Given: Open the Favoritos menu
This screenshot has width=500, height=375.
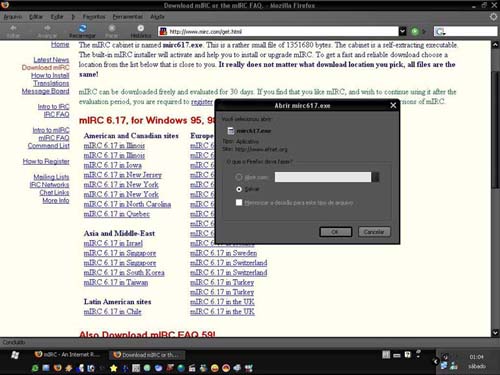Looking at the screenshot, I should (94, 17).
